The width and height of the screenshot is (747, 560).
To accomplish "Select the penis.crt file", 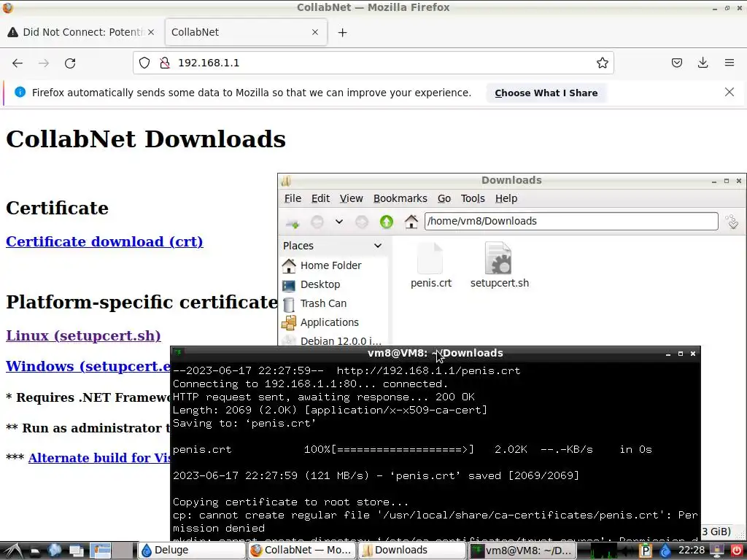I will click(430, 265).
